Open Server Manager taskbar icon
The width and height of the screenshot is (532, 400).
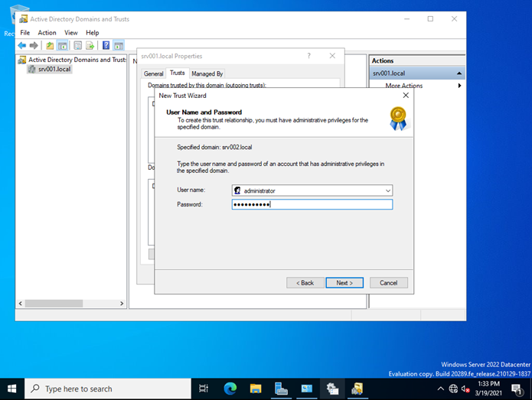(x=281, y=389)
